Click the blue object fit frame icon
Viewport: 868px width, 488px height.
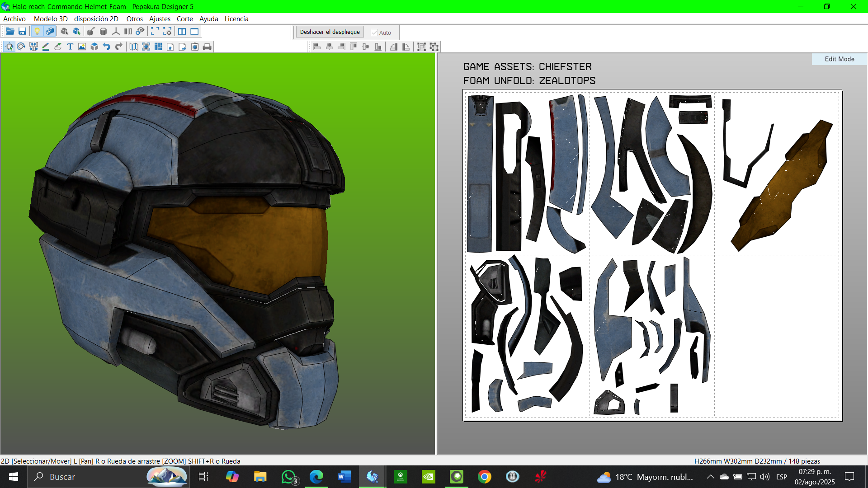pyautogui.click(x=146, y=47)
